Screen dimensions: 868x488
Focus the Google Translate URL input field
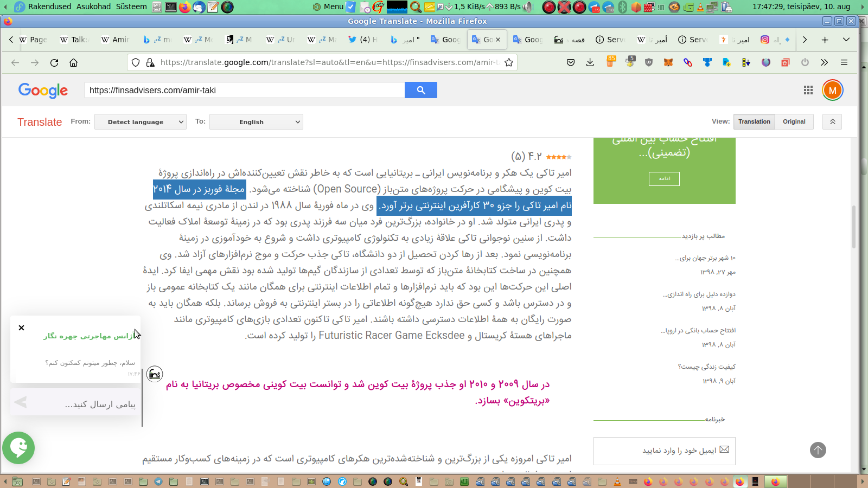point(245,90)
